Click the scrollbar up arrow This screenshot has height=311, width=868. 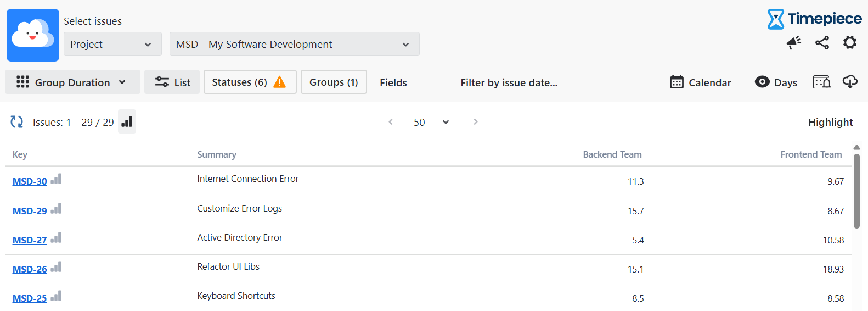click(856, 147)
